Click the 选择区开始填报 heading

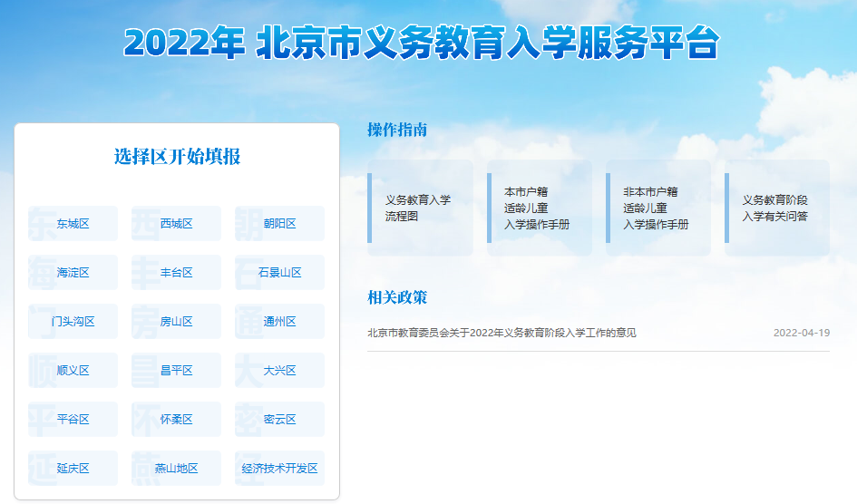click(x=177, y=157)
